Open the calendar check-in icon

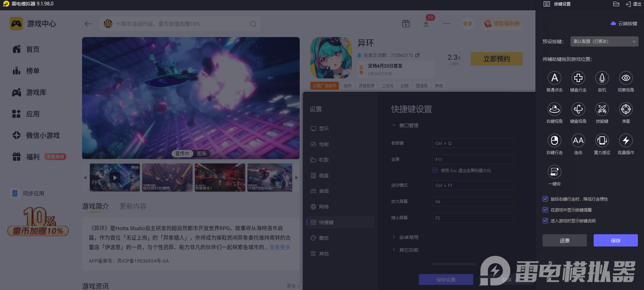point(406,24)
